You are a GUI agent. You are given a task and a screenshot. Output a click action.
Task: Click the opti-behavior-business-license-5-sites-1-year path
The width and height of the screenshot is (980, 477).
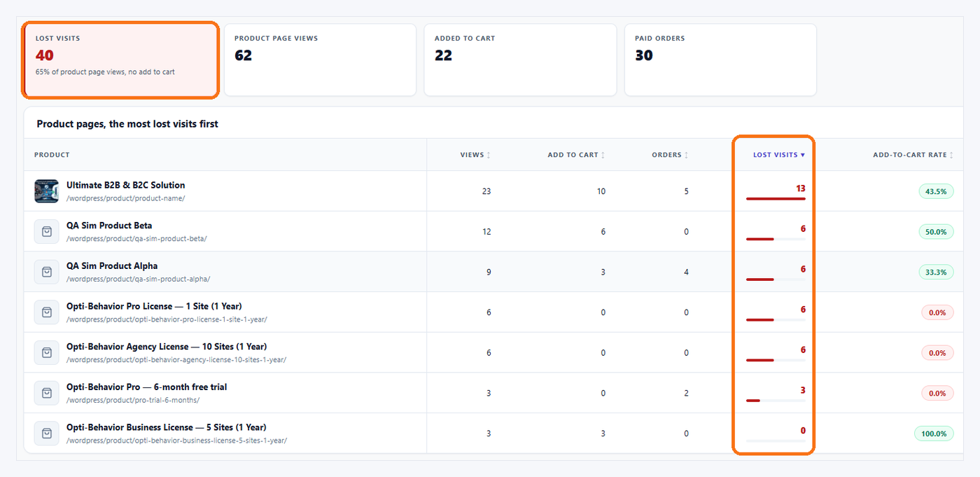coord(176,441)
